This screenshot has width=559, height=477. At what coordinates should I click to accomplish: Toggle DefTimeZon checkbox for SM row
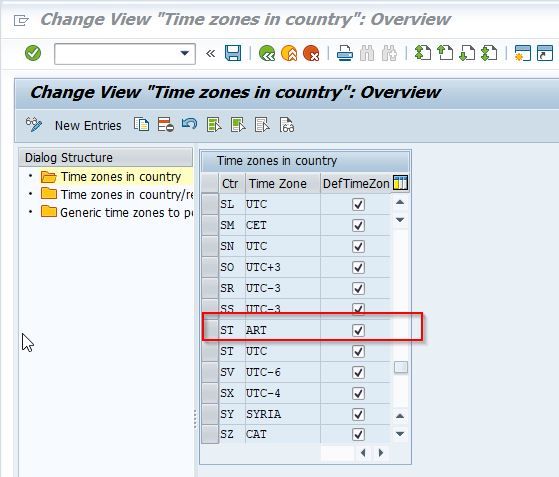click(358, 225)
